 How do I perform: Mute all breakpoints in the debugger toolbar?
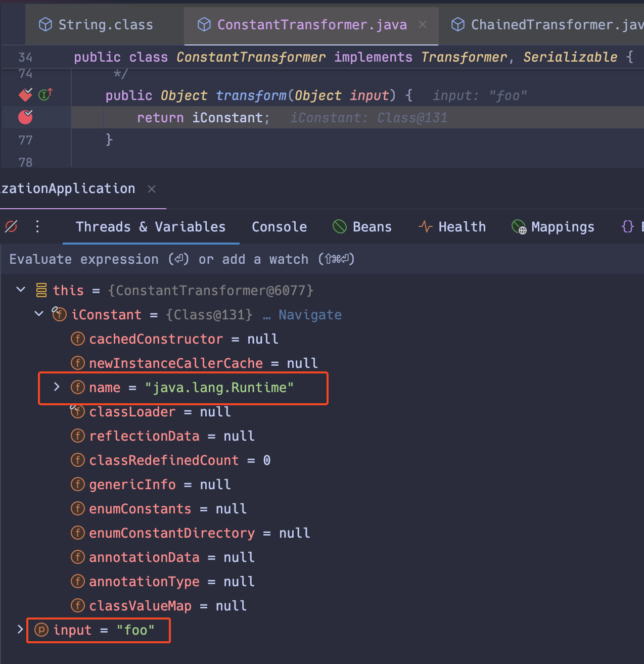(11, 227)
